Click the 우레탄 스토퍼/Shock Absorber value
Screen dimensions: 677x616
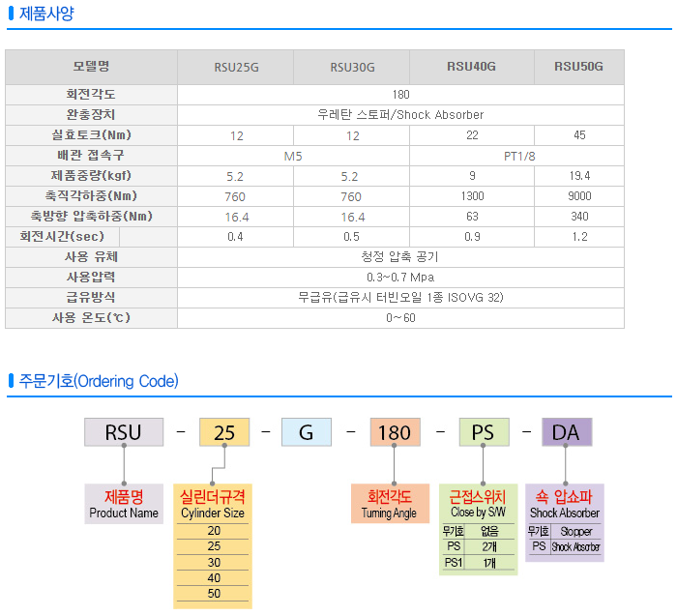pos(400,115)
